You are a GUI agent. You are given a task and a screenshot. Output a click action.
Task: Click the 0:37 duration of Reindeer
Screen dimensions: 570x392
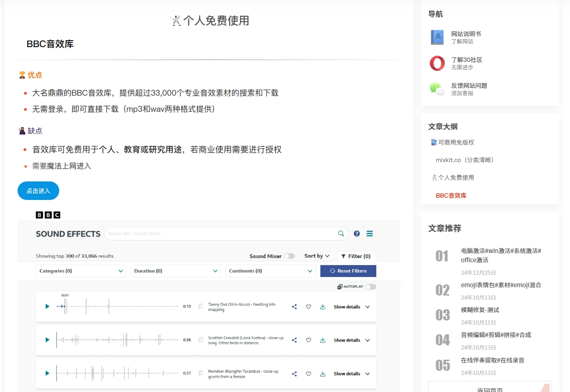[x=187, y=373]
